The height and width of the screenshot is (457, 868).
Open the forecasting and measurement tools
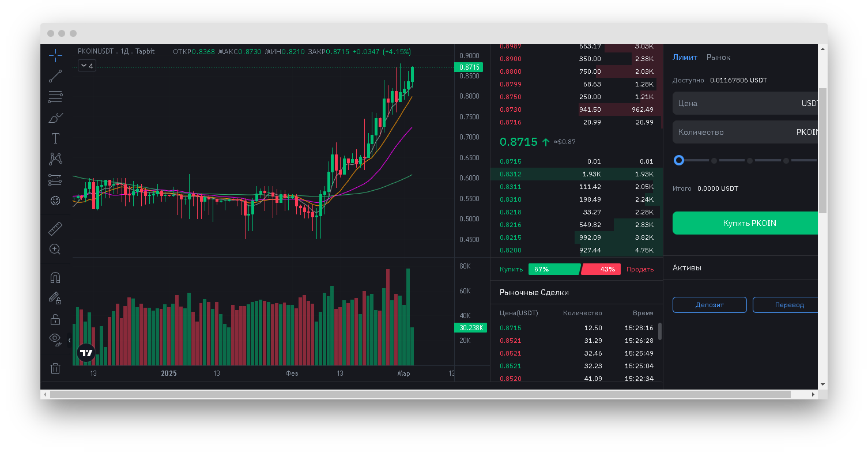coord(55,180)
